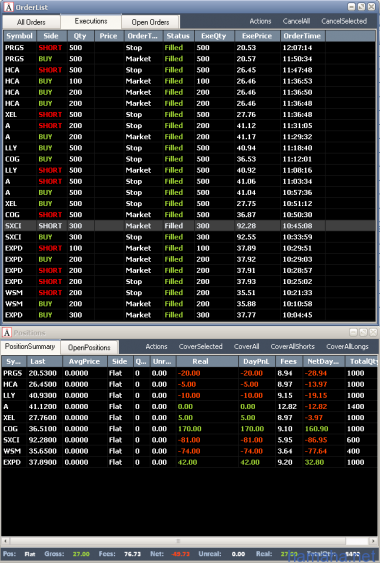Click the OrderList window app icon
The width and height of the screenshot is (380, 563).
click(x=8, y=7)
